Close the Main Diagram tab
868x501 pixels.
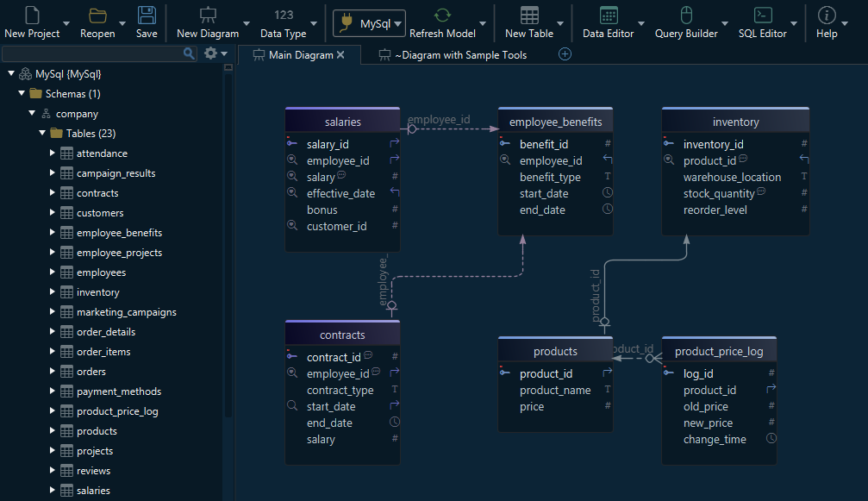(340, 55)
